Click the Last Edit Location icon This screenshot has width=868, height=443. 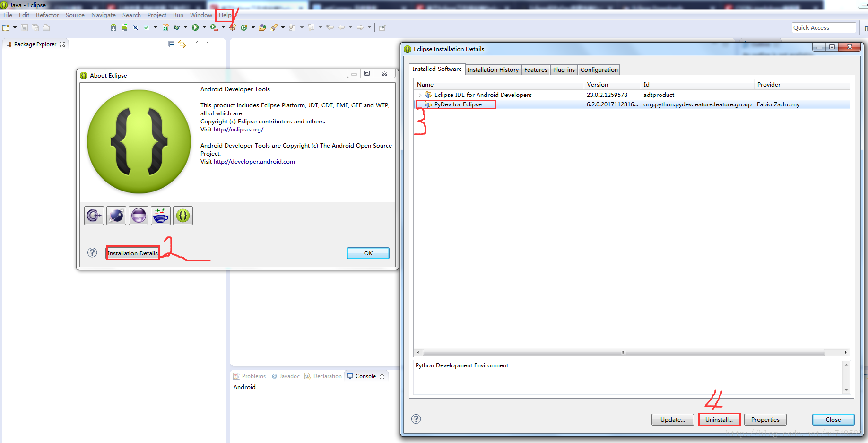pyautogui.click(x=330, y=27)
